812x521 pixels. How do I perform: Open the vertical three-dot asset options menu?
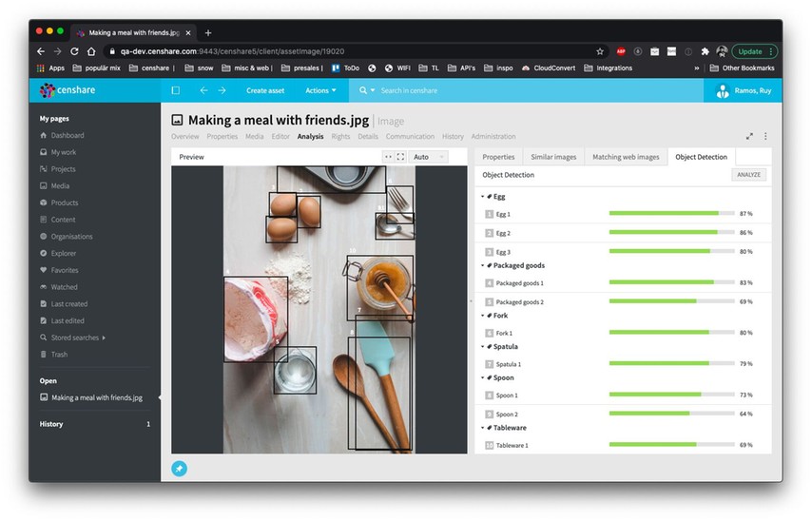point(765,137)
